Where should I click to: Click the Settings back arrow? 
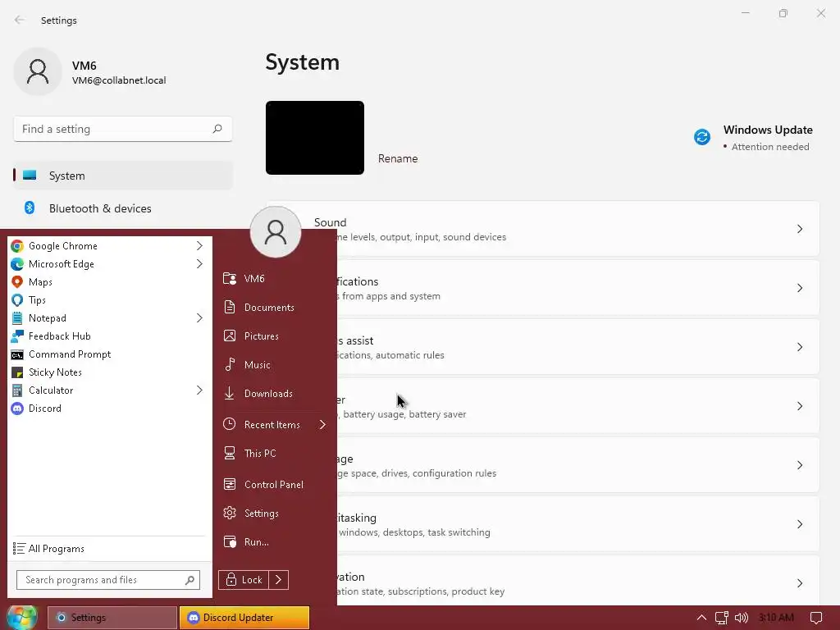tap(20, 20)
